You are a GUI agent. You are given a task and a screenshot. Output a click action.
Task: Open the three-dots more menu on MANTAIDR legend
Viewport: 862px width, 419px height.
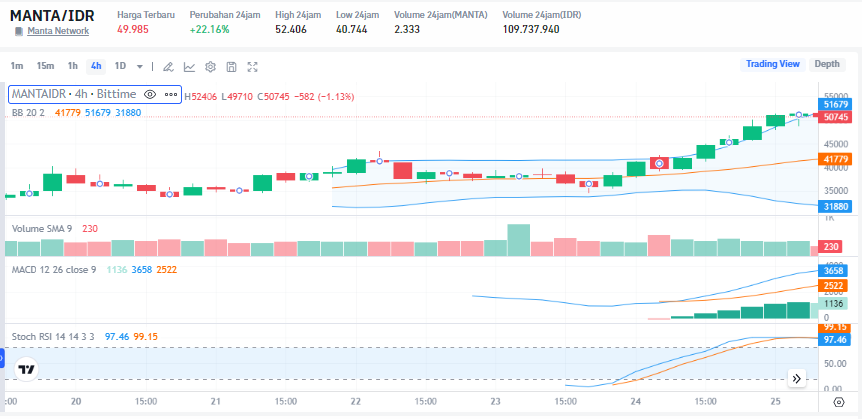click(x=171, y=95)
